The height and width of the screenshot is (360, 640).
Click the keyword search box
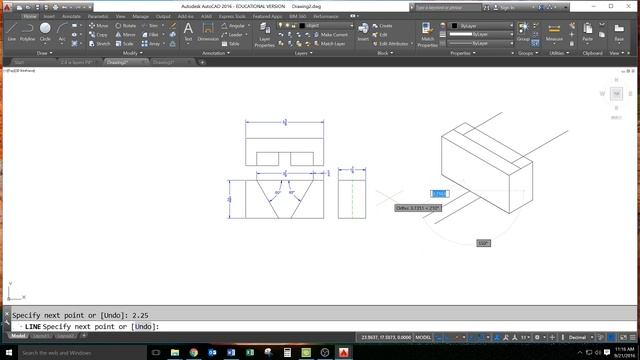click(447, 7)
